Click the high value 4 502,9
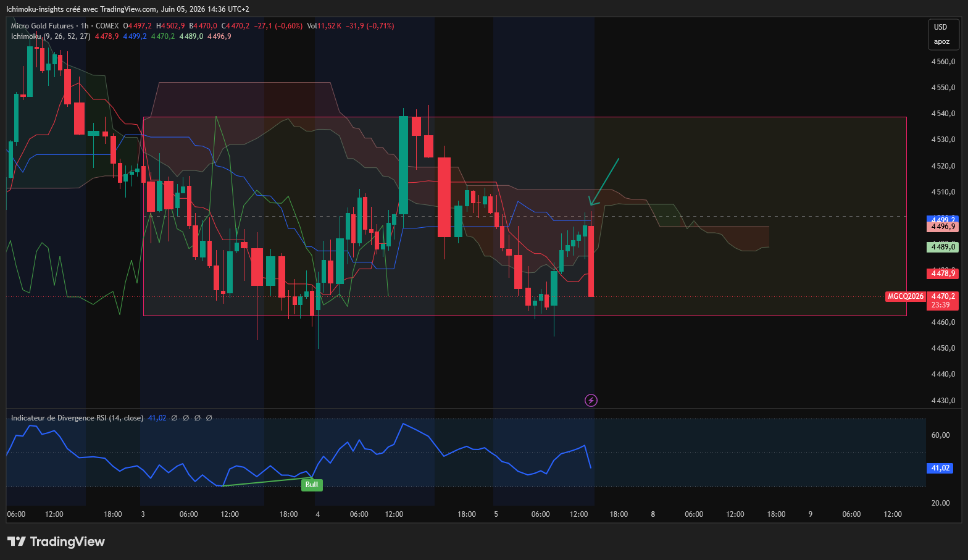 (x=173, y=26)
